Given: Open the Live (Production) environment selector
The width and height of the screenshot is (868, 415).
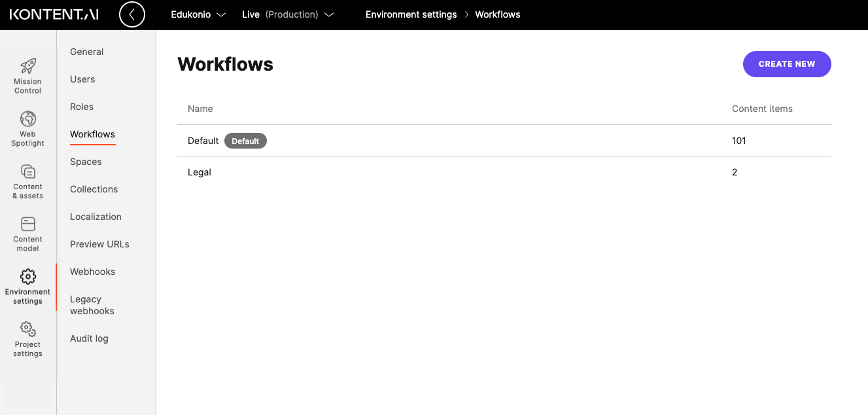Looking at the screenshot, I should [x=288, y=14].
